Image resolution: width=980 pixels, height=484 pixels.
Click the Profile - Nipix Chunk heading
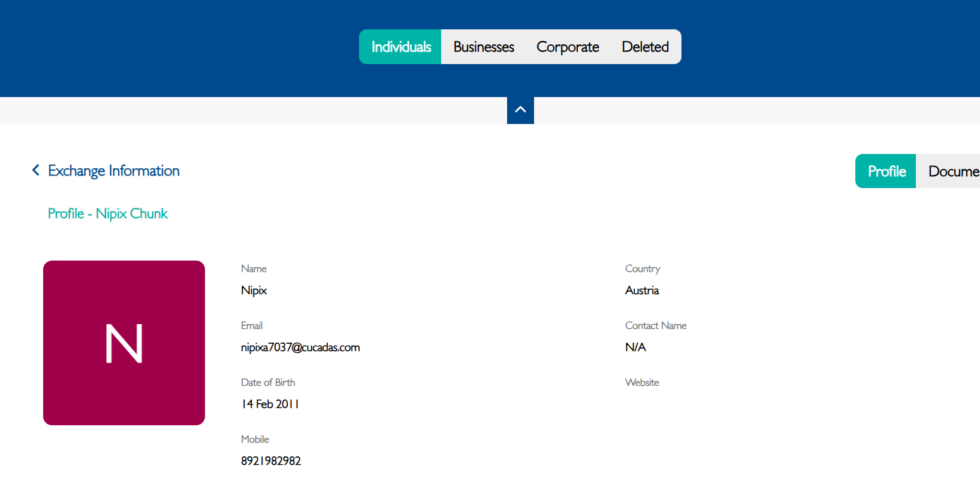(x=108, y=214)
